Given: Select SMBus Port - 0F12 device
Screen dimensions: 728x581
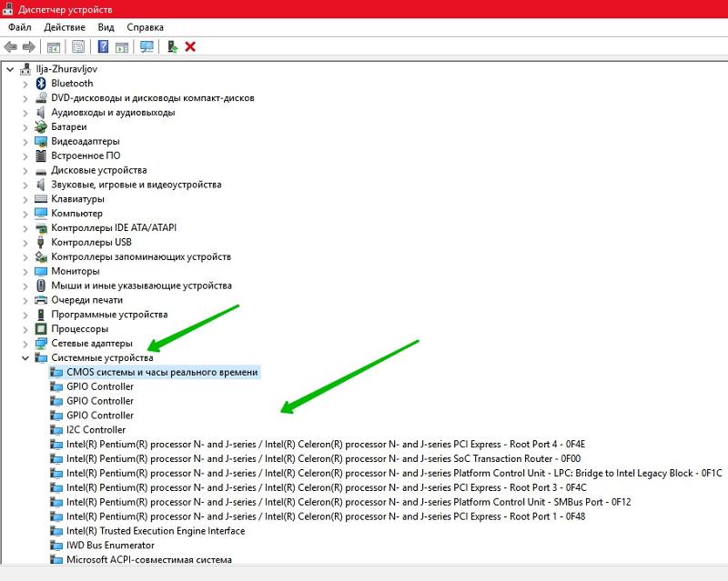Looking at the screenshot, I should pyautogui.click(x=349, y=502).
